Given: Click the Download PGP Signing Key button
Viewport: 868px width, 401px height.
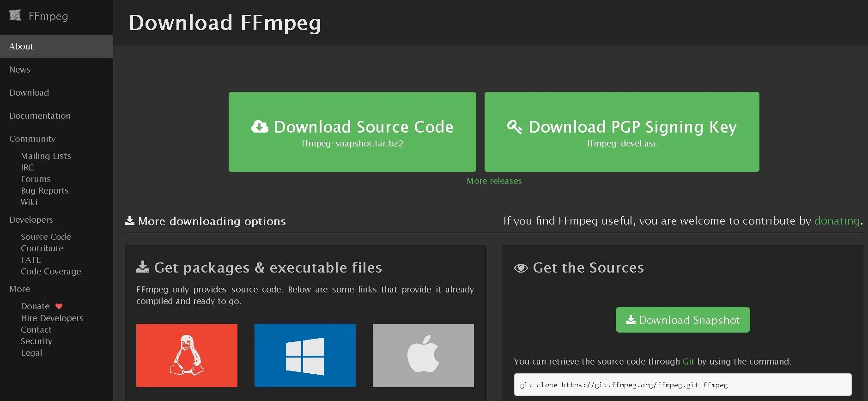Looking at the screenshot, I should 621,132.
